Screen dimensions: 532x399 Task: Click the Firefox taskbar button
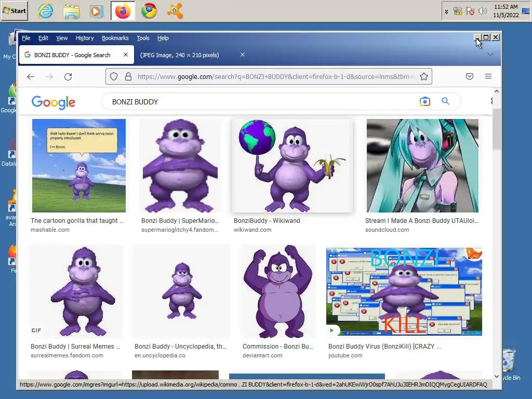pos(123,11)
